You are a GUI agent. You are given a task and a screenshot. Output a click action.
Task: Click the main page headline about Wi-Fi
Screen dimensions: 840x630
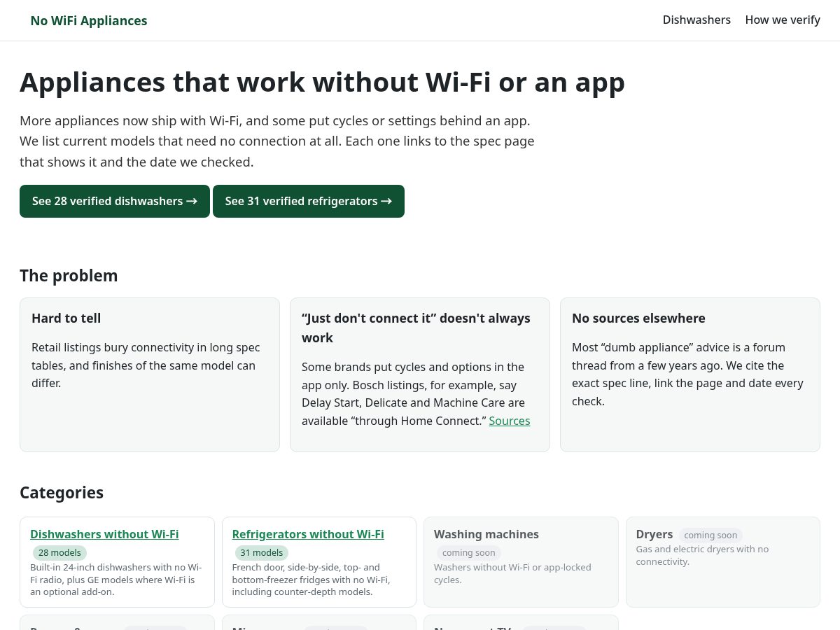coord(322,83)
